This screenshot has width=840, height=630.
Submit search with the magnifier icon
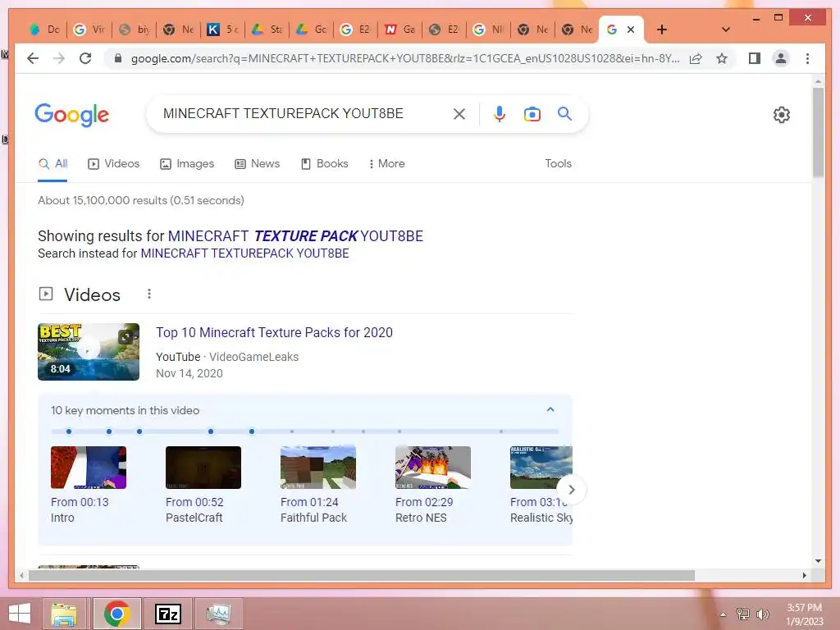(x=564, y=113)
